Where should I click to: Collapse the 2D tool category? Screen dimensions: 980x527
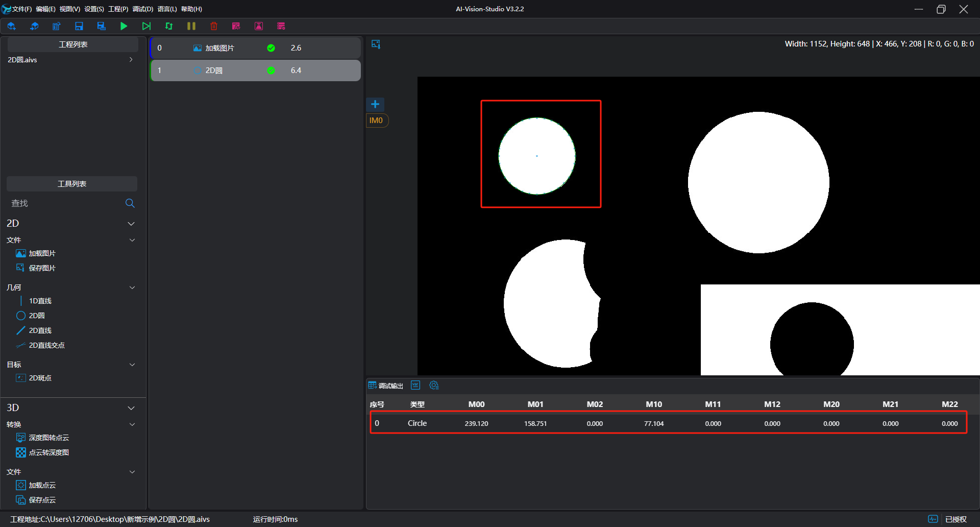coord(131,224)
